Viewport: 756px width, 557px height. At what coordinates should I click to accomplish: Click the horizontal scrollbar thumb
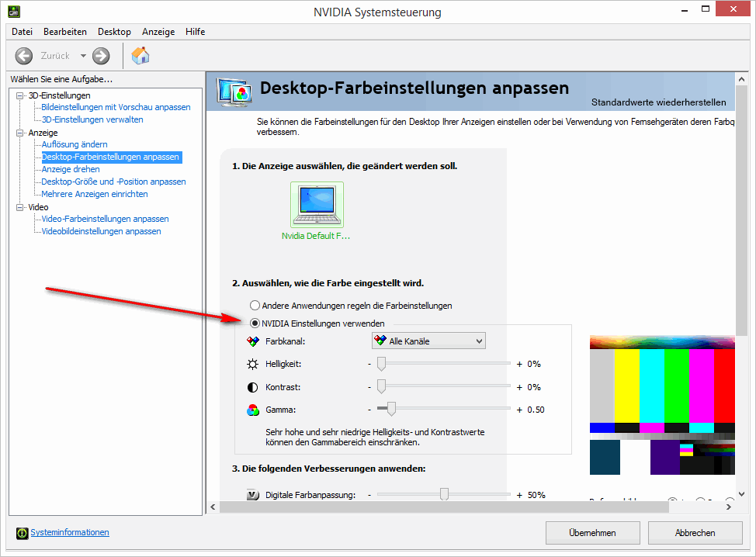(444, 507)
